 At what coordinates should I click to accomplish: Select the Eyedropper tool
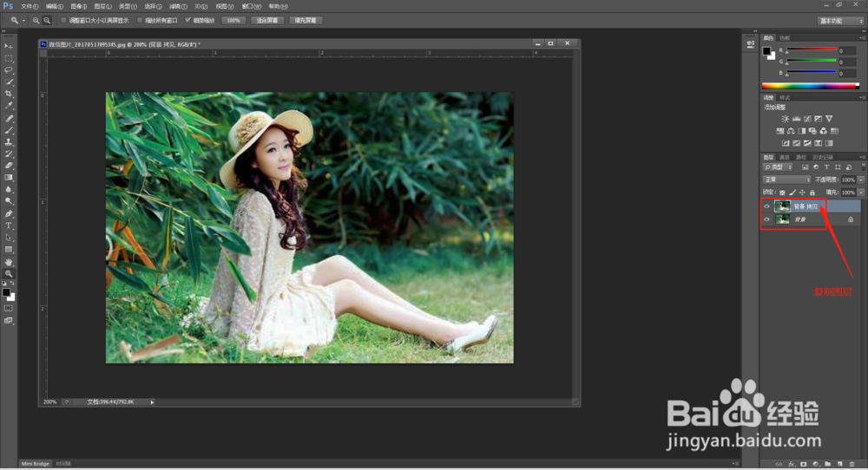[x=9, y=106]
